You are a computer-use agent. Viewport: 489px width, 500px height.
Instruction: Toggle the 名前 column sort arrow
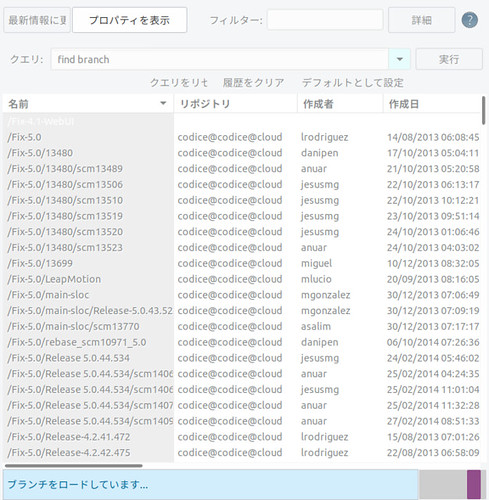point(163,103)
